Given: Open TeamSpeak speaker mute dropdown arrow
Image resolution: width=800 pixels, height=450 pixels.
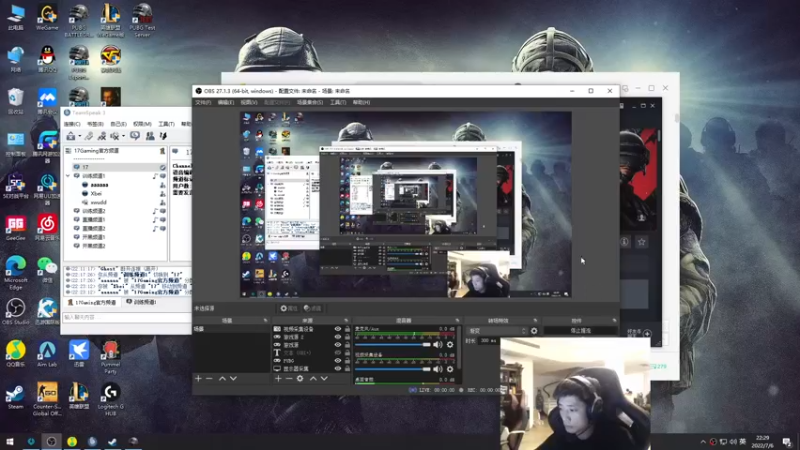Looking at the screenshot, I should point(123,136).
